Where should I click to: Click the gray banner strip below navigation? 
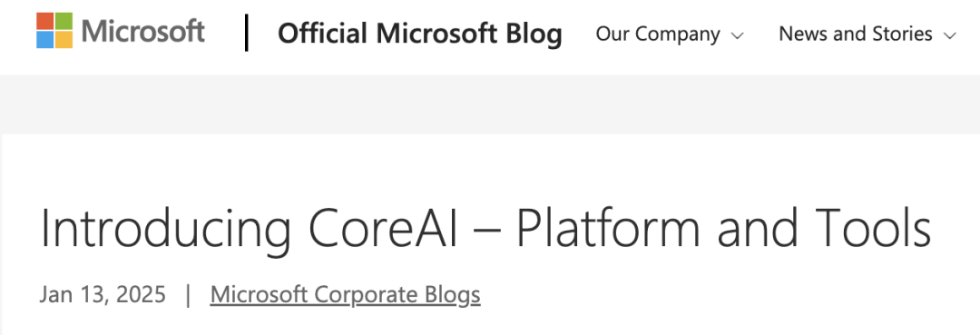(x=490, y=103)
